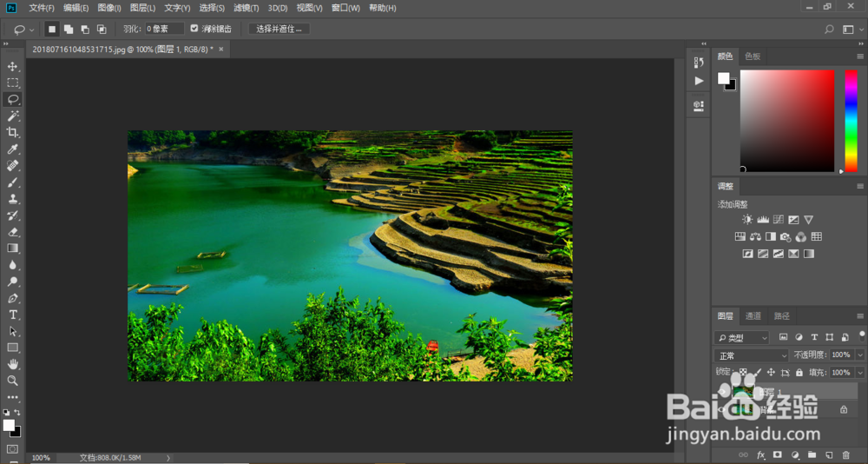The height and width of the screenshot is (464, 868).
Task: Select the Clone Stamp tool
Action: (x=12, y=198)
